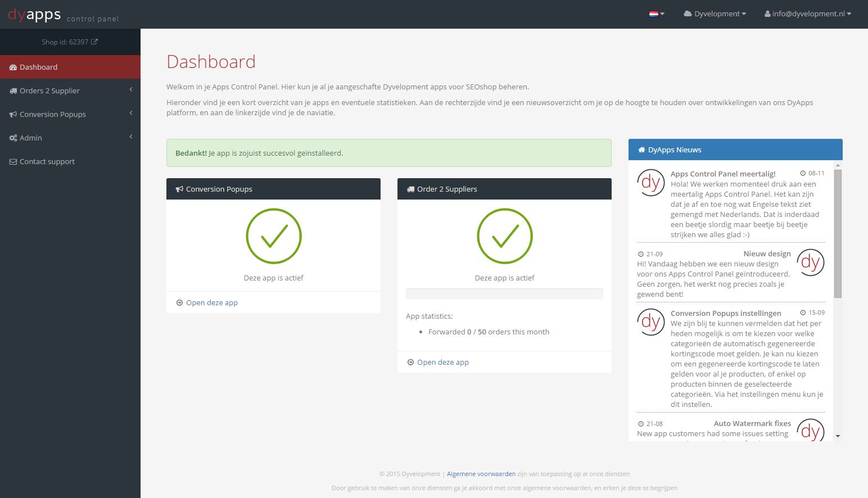
Task: Click 'Deze app is actief' under Order 2 Suppliers
Action: click(505, 278)
